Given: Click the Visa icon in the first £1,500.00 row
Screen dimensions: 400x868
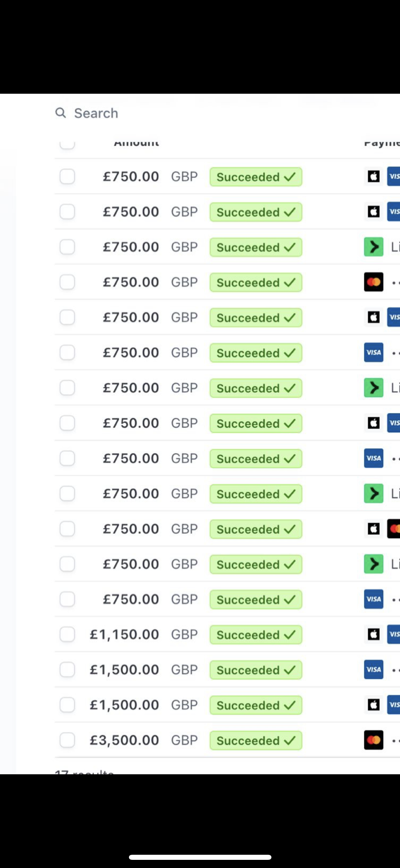Looking at the screenshot, I should pos(374,670).
